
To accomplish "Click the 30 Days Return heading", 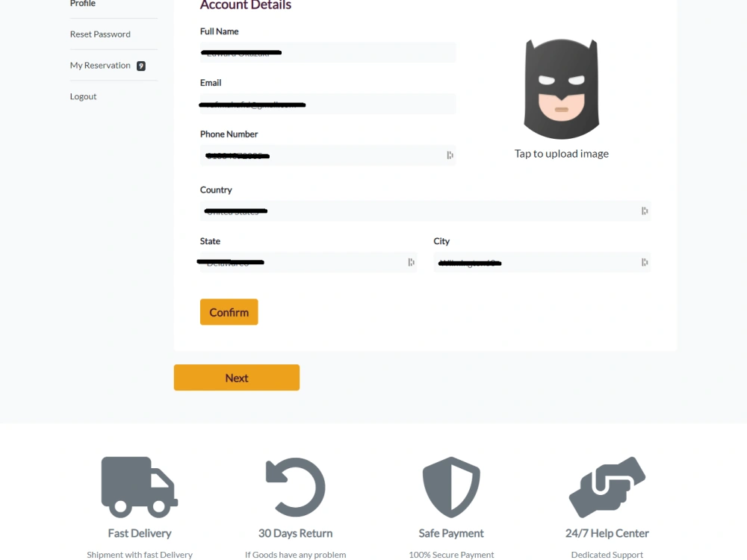I will pyautogui.click(x=295, y=533).
